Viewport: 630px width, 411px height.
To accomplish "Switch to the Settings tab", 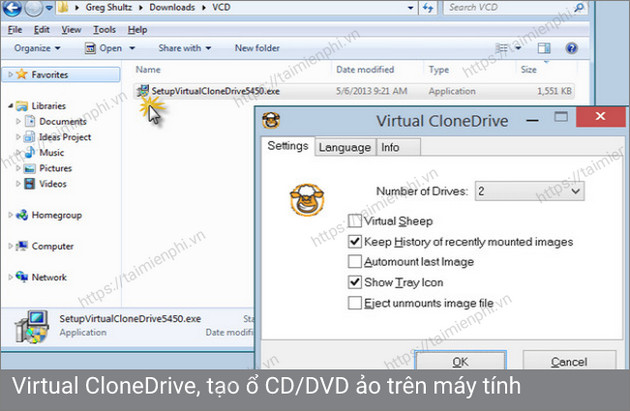I will (x=288, y=146).
